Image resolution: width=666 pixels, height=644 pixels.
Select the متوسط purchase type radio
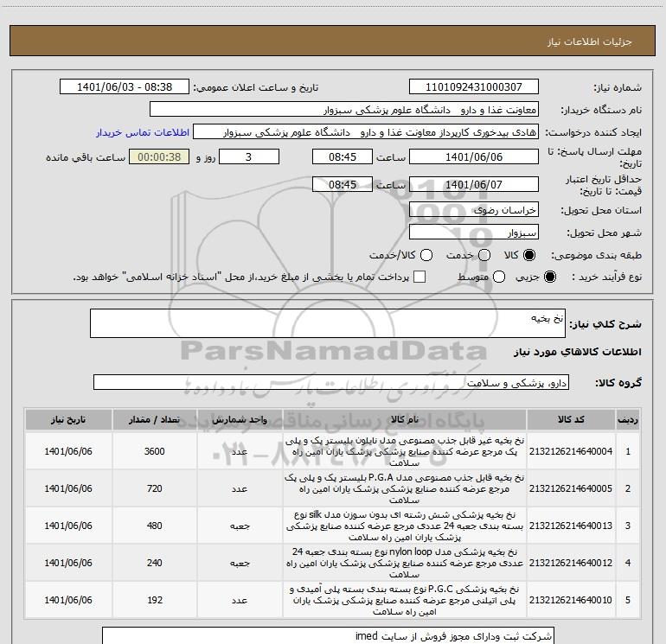[x=499, y=277]
